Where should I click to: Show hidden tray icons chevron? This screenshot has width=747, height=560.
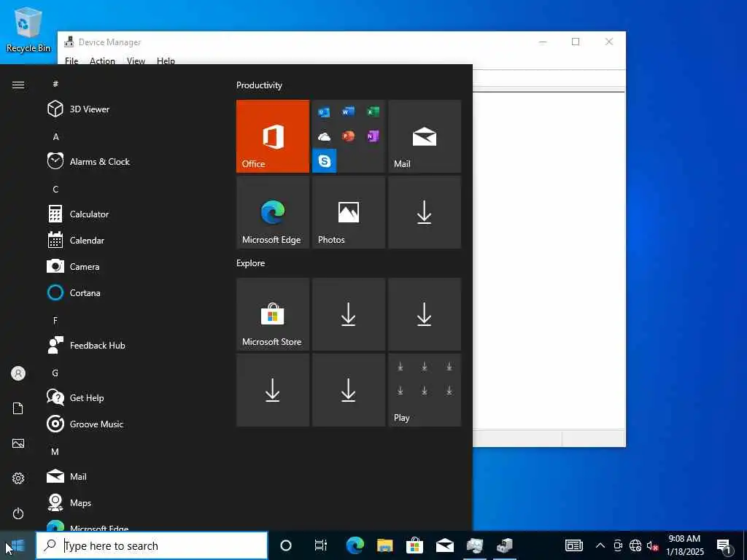click(x=600, y=545)
